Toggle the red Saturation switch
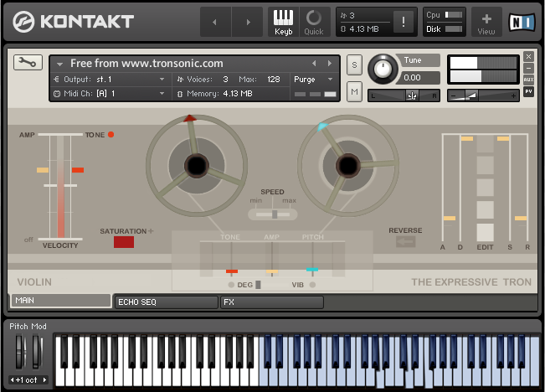This screenshot has width=545, height=392. tap(124, 242)
